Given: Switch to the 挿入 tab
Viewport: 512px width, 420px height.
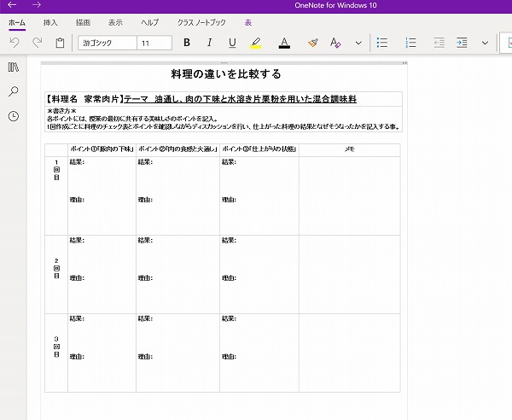Looking at the screenshot, I should [x=50, y=20].
